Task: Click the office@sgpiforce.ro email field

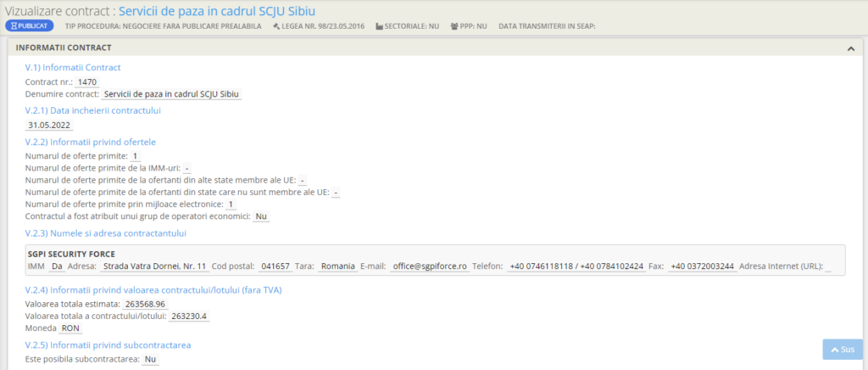Action: (429, 266)
